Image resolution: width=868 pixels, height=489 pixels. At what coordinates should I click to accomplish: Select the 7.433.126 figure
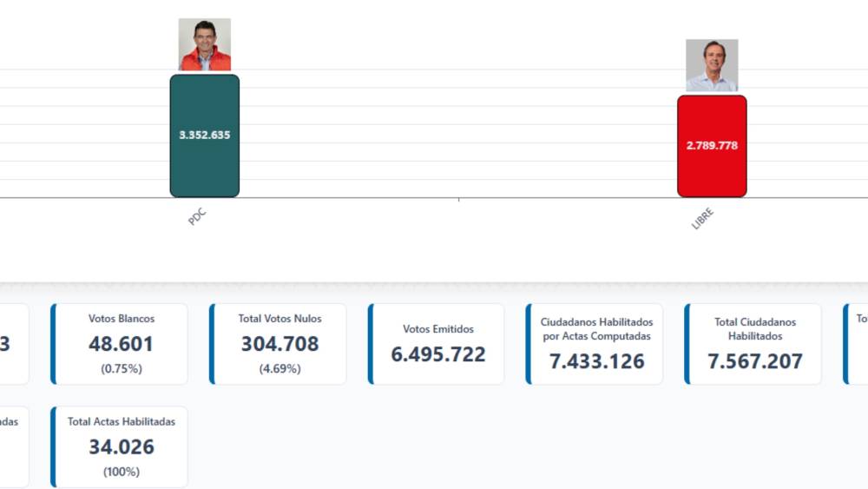pyautogui.click(x=596, y=361)
